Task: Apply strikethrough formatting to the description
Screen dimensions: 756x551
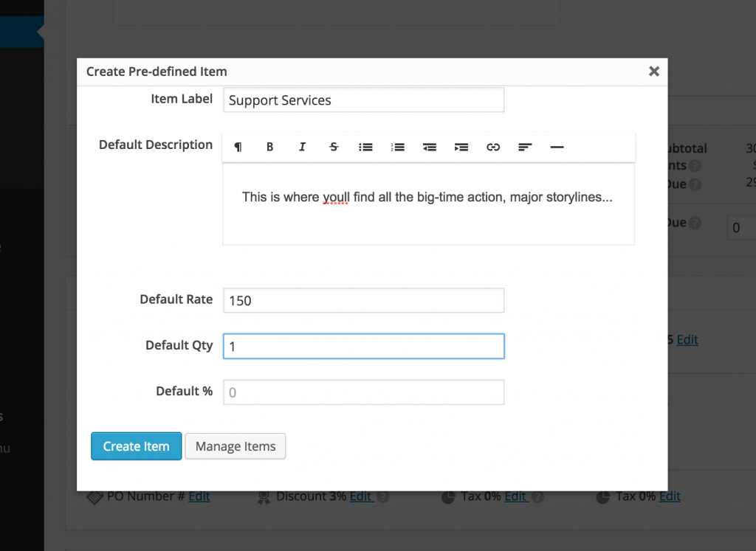Action: (334, 147)
